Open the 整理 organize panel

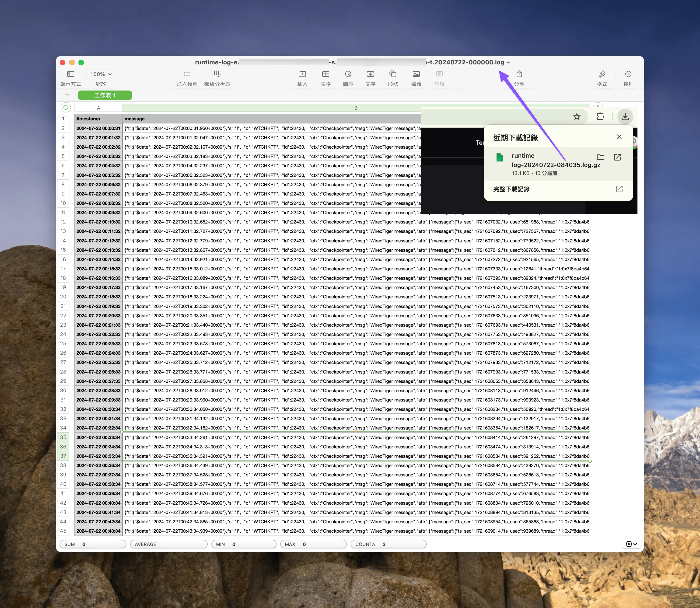pyautogui.click(x=628, y=77)
